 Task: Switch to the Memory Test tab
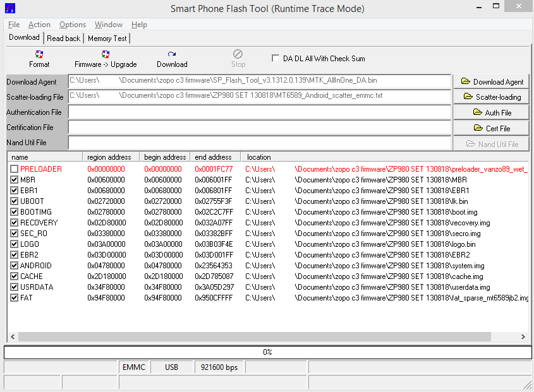(107, 39)
